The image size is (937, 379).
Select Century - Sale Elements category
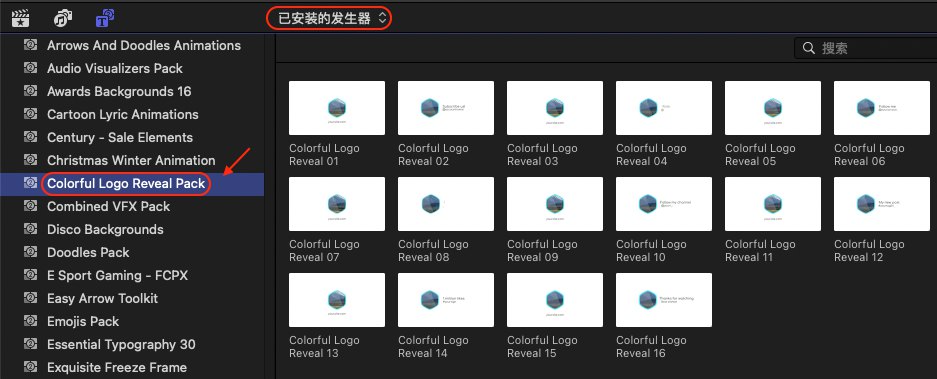pyautogui.click(x=120, y=137)
